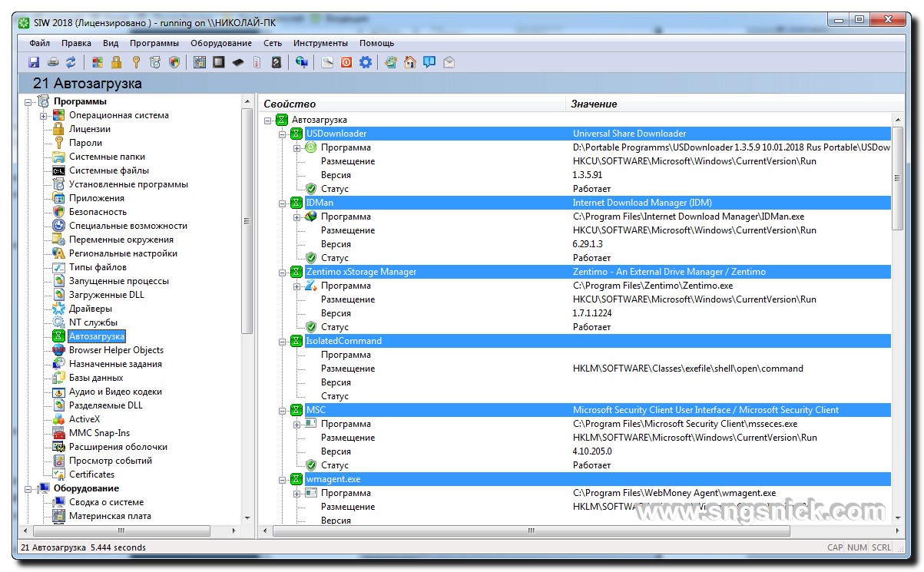Screen dimensions: 924x572
Task: Click the thermometer Sensors toolbar icon
Action: tap(257, 62)
